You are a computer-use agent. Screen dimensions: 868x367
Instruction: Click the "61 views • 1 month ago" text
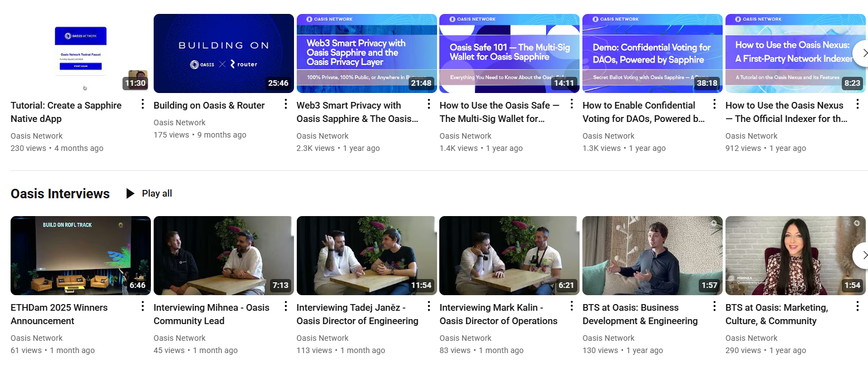(52, 350)
